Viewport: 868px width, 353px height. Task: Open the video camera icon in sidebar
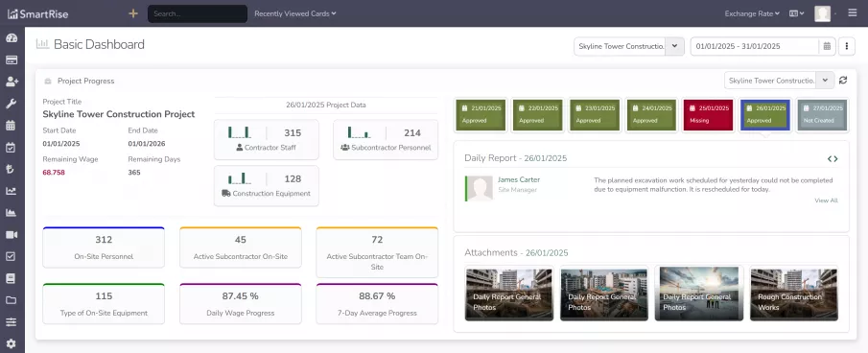(12, 235)
